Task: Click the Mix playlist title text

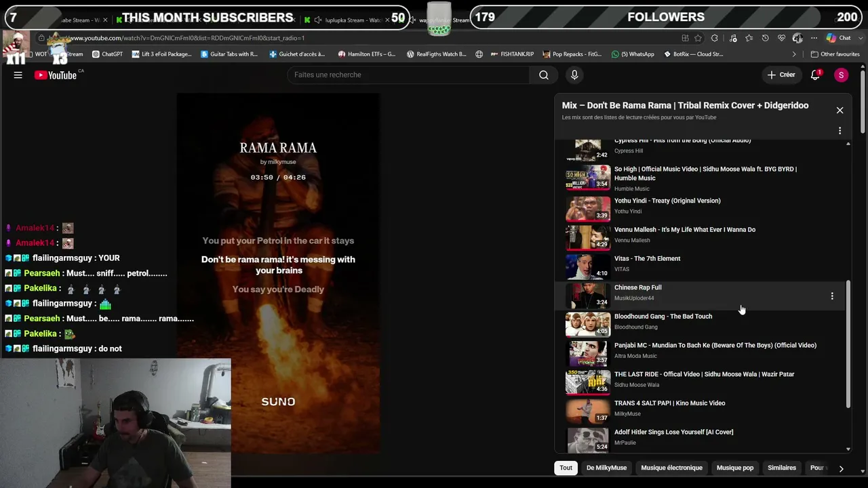Action: click(x=685, y=106)
